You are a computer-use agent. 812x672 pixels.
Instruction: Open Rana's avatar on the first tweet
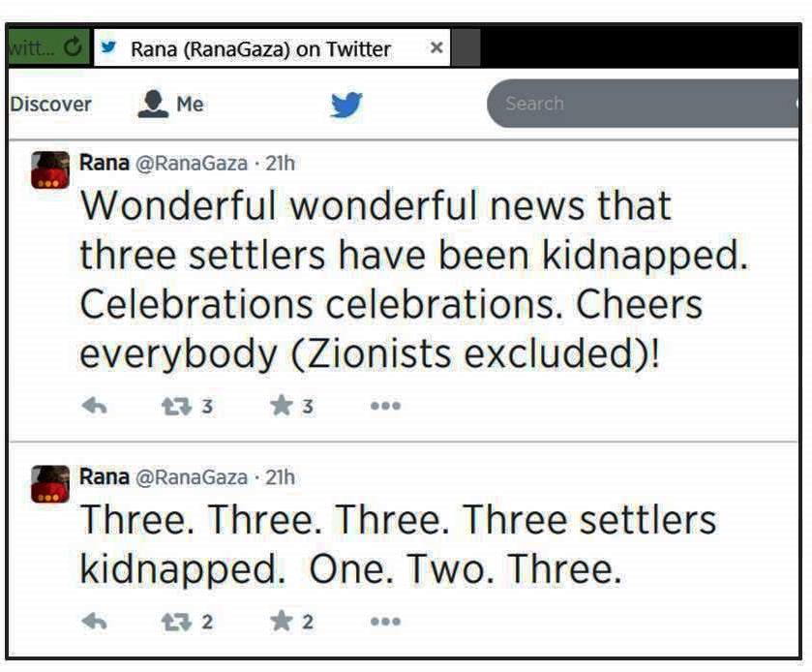pos(50,170)
